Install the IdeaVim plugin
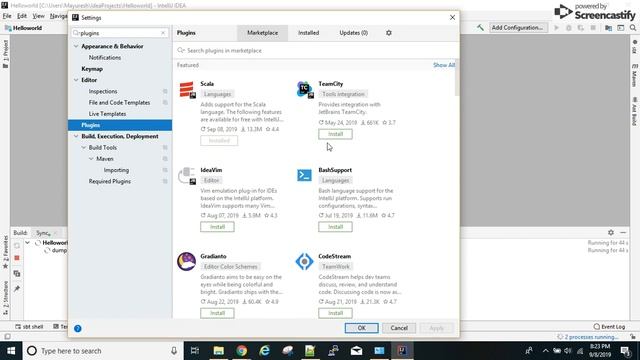Image resolution: width=640 pixels, height=360 pixels. [x=217, y=227]
